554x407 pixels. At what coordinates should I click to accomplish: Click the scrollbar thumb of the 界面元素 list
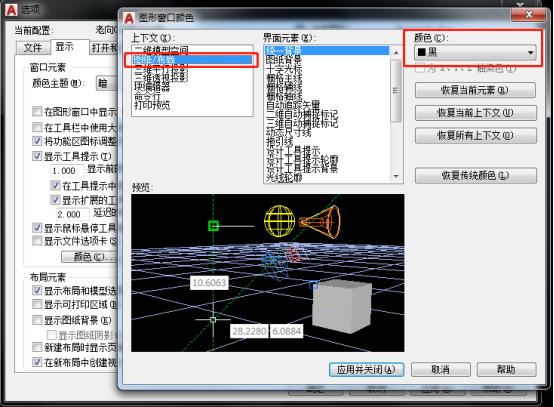pos(396,90)
